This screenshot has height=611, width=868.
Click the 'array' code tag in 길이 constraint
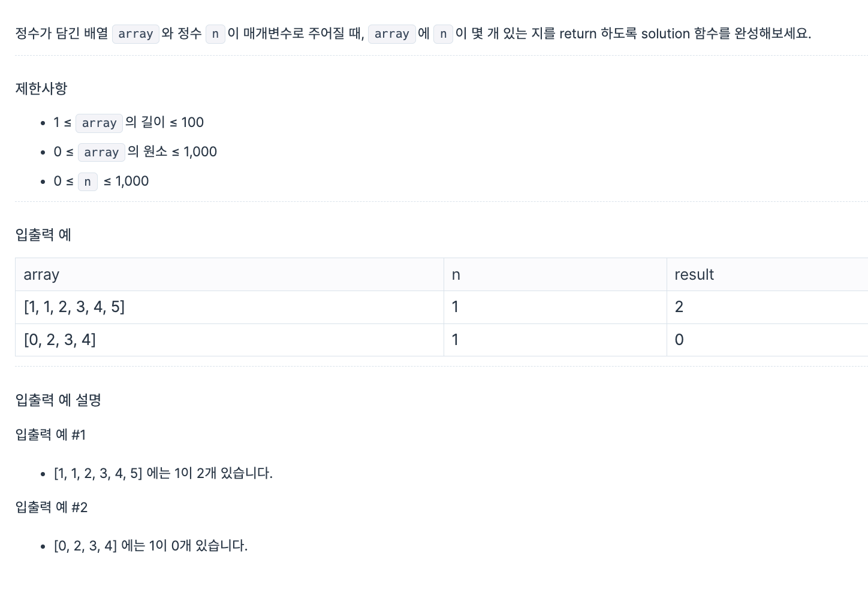pos(99,123)
